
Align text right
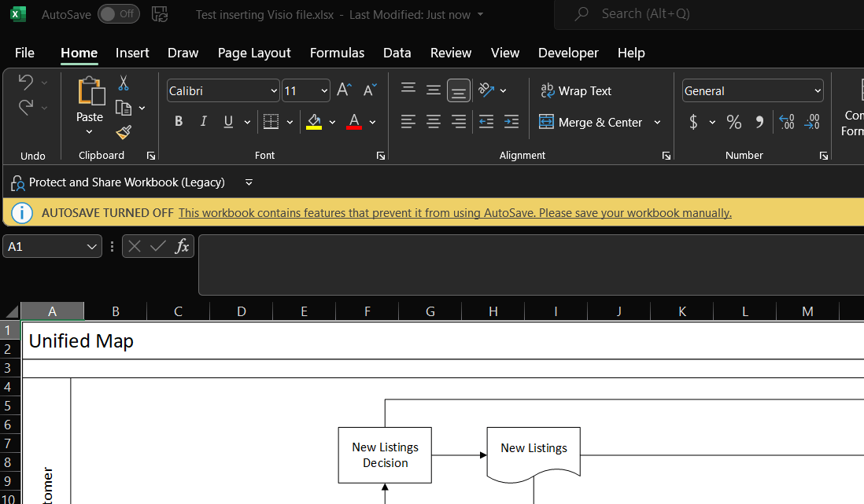pos(459,122)
